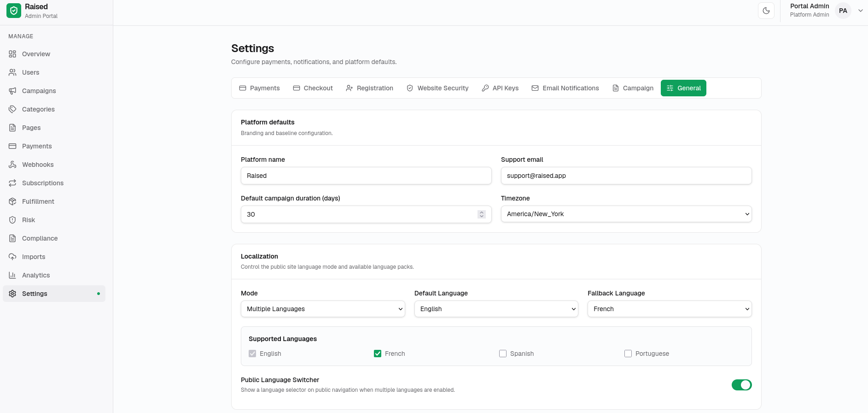
Task: Switch to the Checkout settings tab
Action: click(313, 88)
